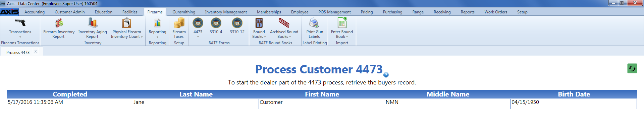Click the green refresh icon

(632, 69)
